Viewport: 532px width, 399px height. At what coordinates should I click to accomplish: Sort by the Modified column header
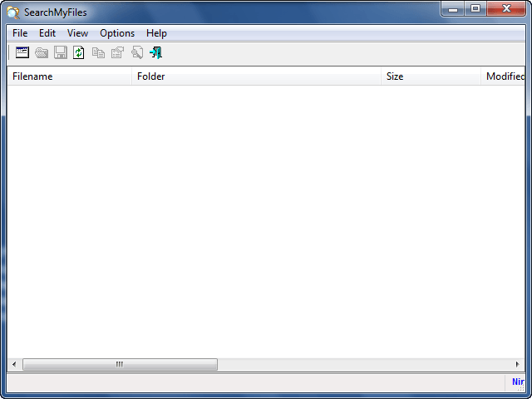pyautogui.click(x=503, y=76)
